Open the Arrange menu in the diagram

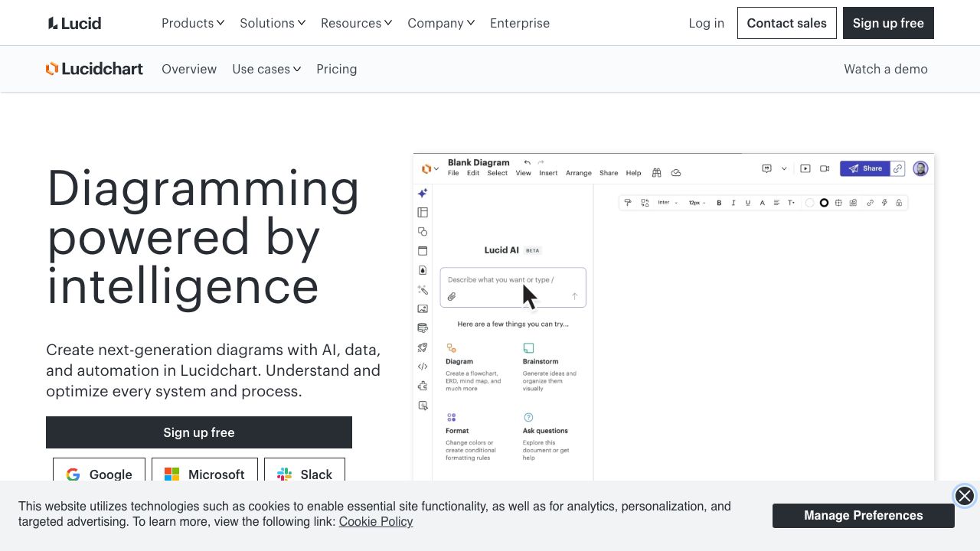(x=579, y=173)
